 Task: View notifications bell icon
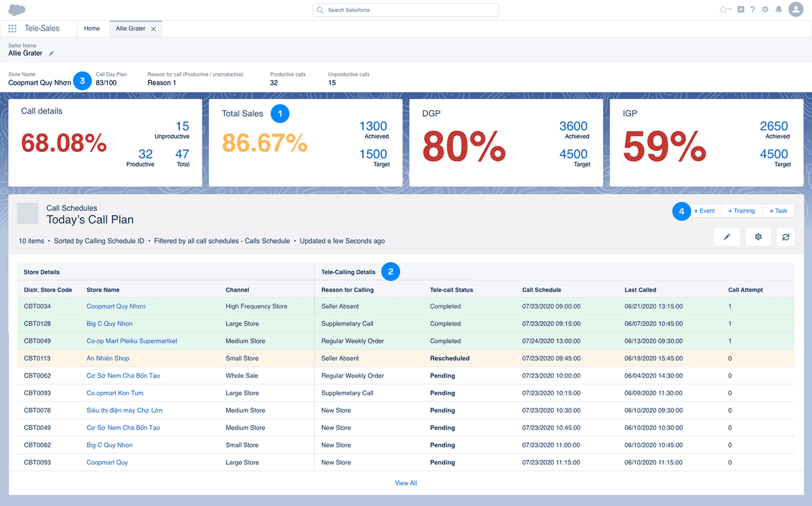pos(778,10)
